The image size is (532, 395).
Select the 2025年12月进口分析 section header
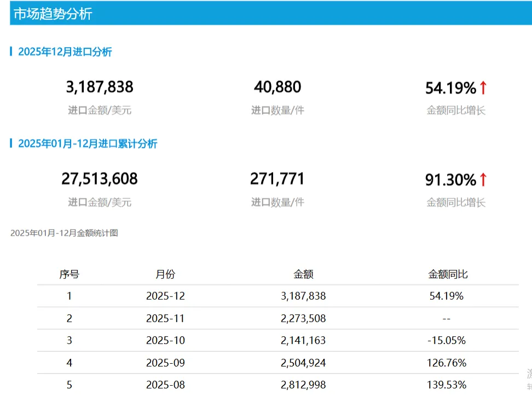click(65, 51)
